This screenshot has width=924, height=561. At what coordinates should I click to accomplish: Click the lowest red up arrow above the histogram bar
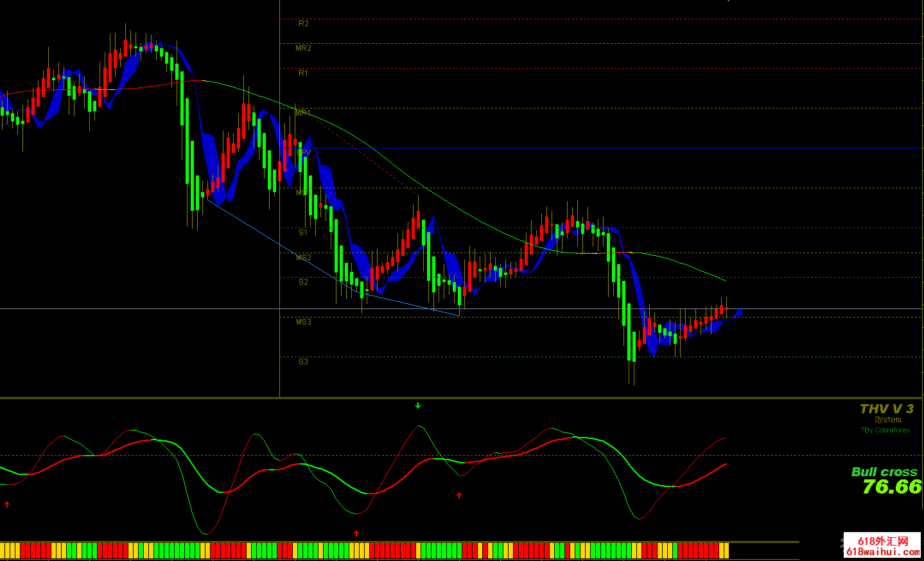pyautogui.click(x=356, y=533)
